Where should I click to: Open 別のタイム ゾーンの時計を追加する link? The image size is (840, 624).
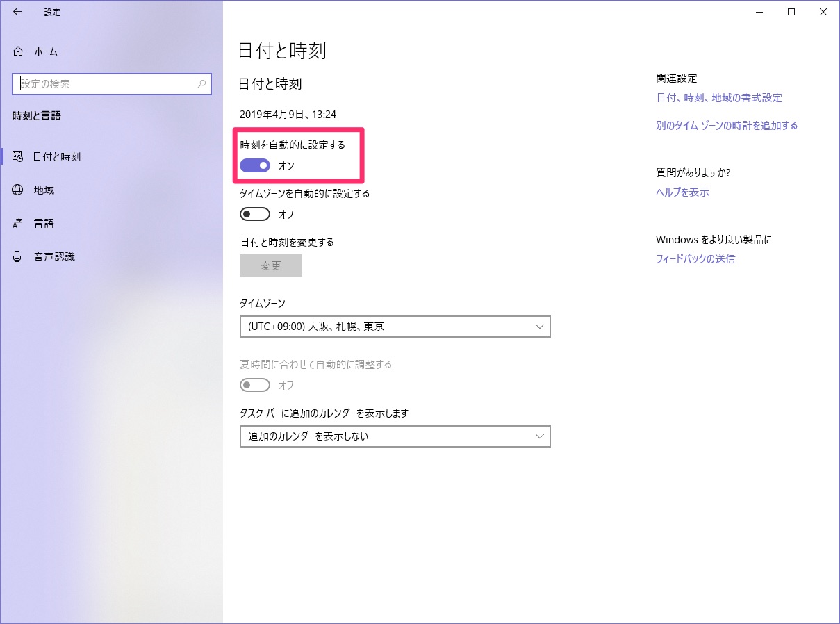tap(727, 126)
